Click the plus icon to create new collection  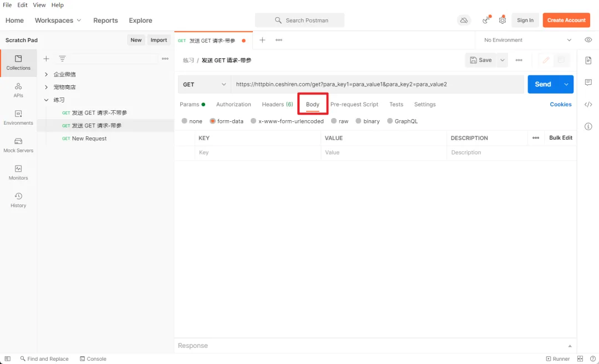[x=46, y=59]
